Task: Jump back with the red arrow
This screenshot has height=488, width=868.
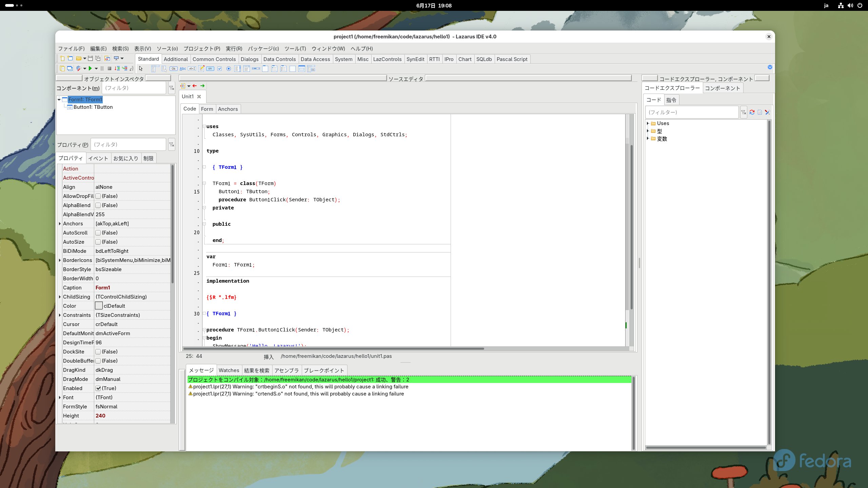Action: (x=195, y=86)
